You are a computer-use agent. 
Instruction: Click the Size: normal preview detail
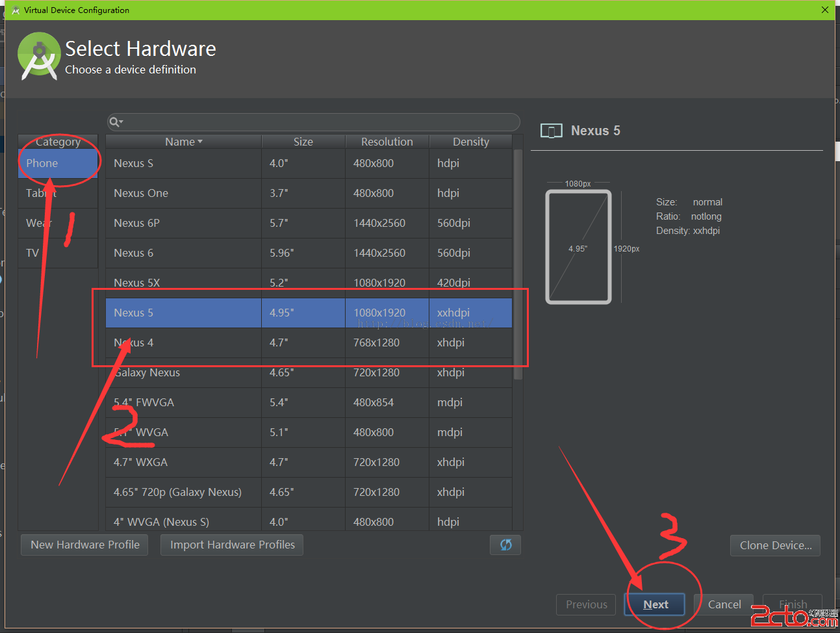[689, 202]
